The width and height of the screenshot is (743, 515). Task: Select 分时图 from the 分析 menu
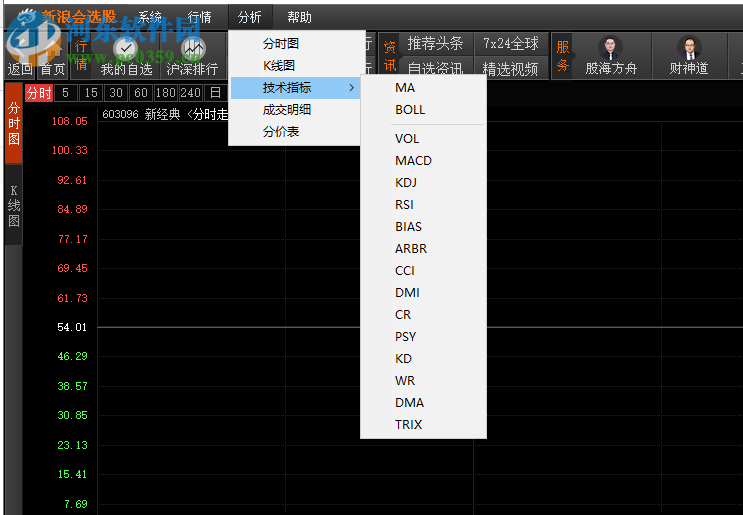pyautogui.click(x=296, y=44)
